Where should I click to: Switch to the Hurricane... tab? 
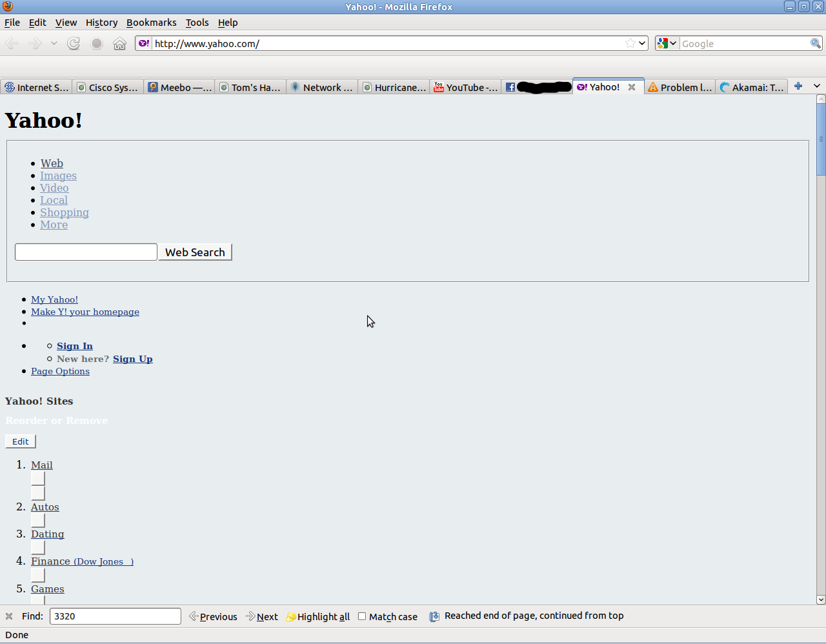click(x=394, y=87)
